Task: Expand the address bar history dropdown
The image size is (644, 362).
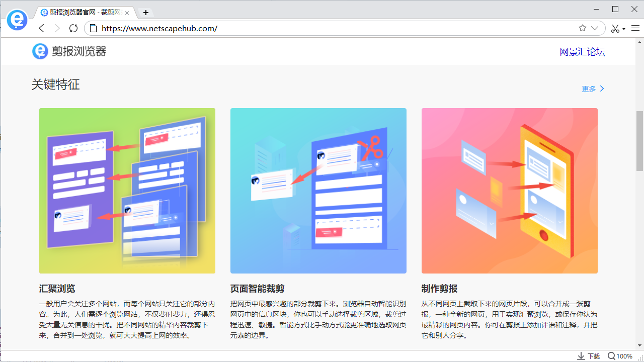Action: coord(595,28)
